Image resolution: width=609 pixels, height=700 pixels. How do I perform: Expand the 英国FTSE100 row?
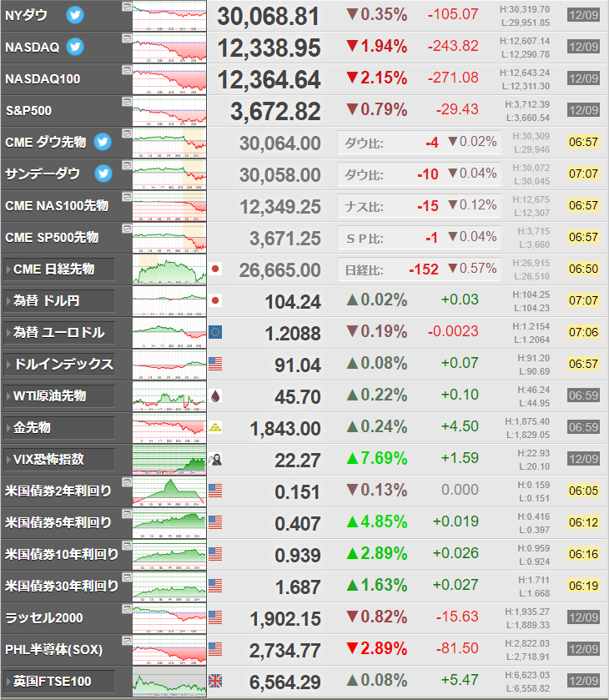[59, 682]
